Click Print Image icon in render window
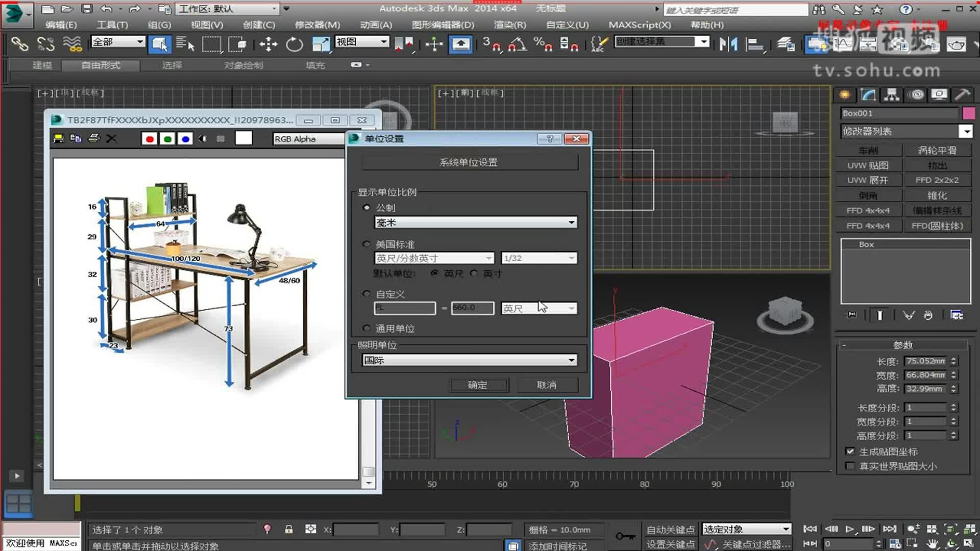980x551 pixels. [x=94, y=138]
